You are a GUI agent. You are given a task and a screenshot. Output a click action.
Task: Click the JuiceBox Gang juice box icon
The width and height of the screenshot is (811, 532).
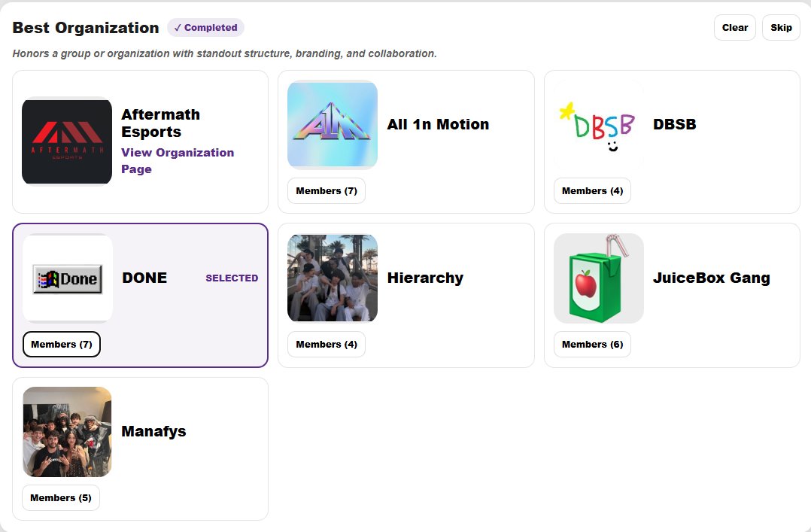coord(598,278)
